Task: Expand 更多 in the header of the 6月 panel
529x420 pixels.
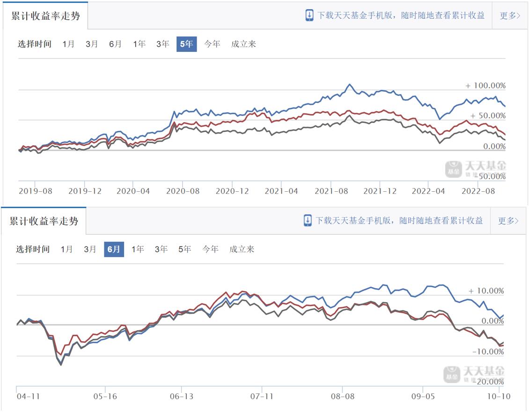Action: click(508, 221)
